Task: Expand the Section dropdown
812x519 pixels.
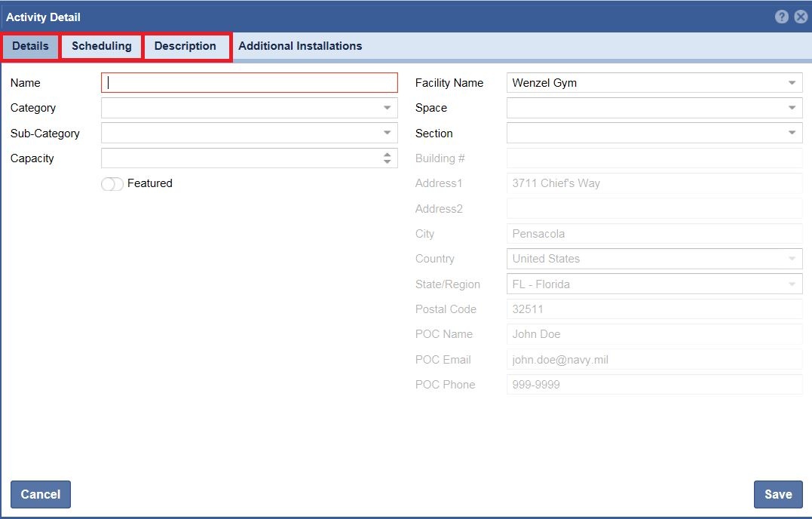Action: [792, 134]
